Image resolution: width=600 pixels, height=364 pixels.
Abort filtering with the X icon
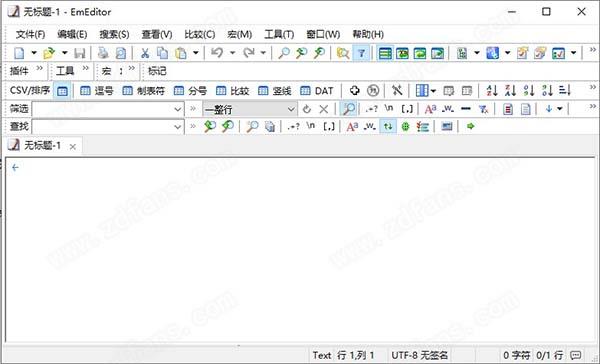[324, 109]
